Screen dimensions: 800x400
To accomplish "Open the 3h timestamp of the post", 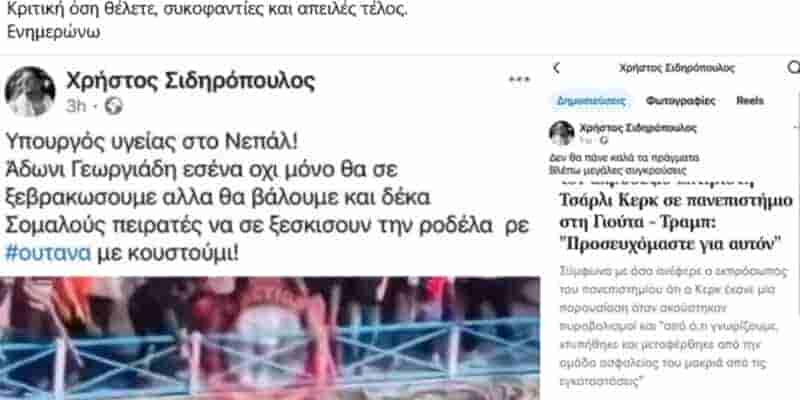I will click(76, 106).
